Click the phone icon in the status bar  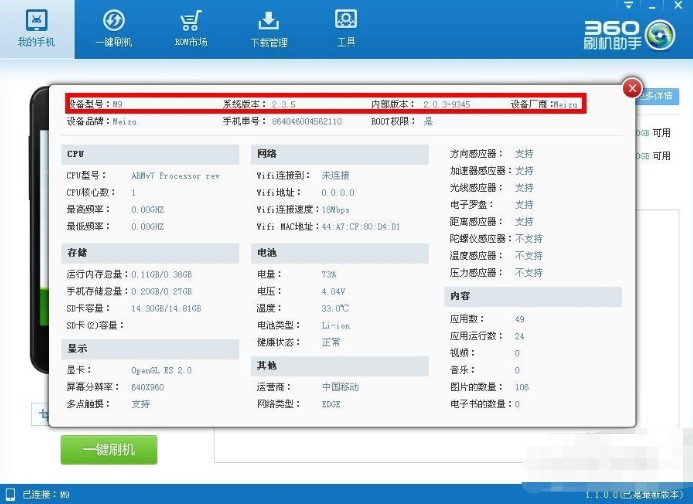coord(10,494)
